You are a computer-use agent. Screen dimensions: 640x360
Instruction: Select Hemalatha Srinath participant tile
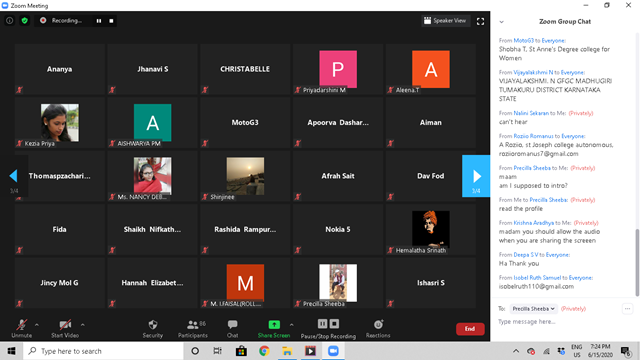(x=431, y=229)
